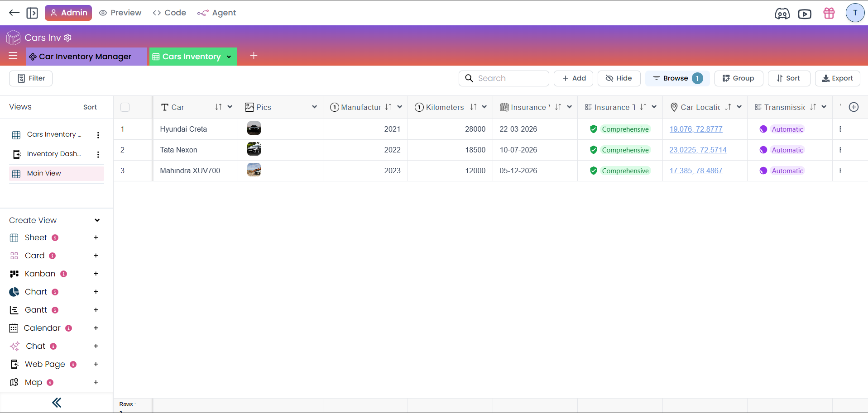Toggle the select-all rows checkbox
Image resolution: width=868 pixels, height=413 pixels.
coord(125,107)
